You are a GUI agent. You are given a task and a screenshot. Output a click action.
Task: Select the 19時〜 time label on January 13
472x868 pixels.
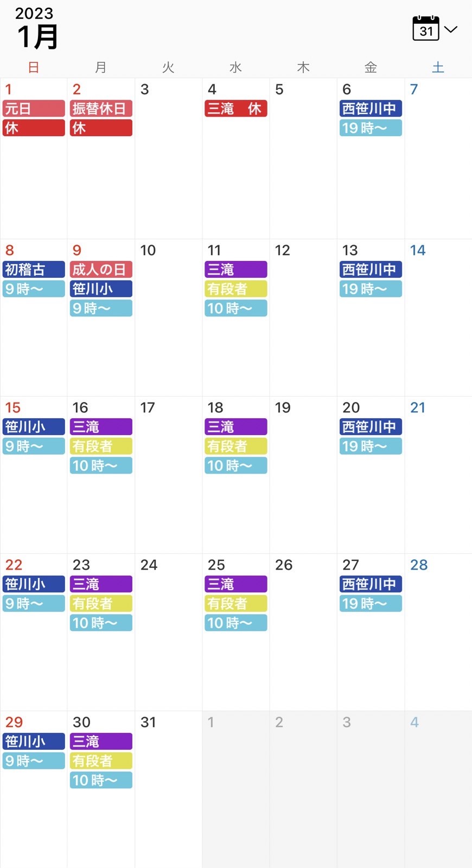coord(371,289)
